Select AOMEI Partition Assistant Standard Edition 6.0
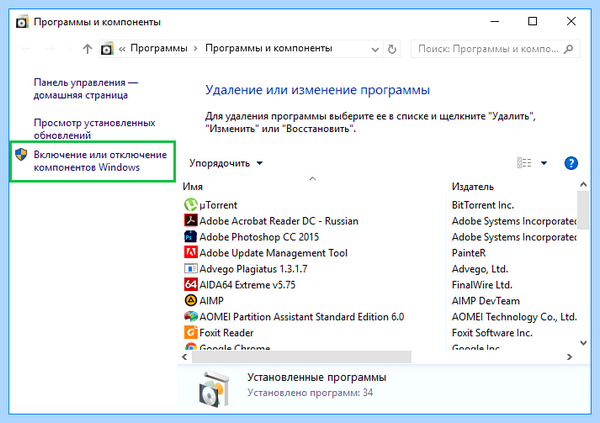 [302, 317]
